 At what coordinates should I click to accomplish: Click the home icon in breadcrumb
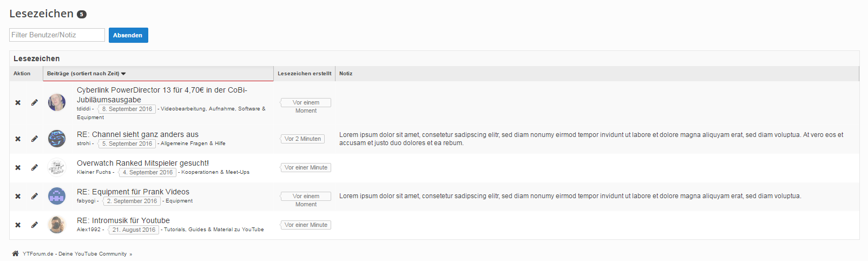click(x=15, y=253)
